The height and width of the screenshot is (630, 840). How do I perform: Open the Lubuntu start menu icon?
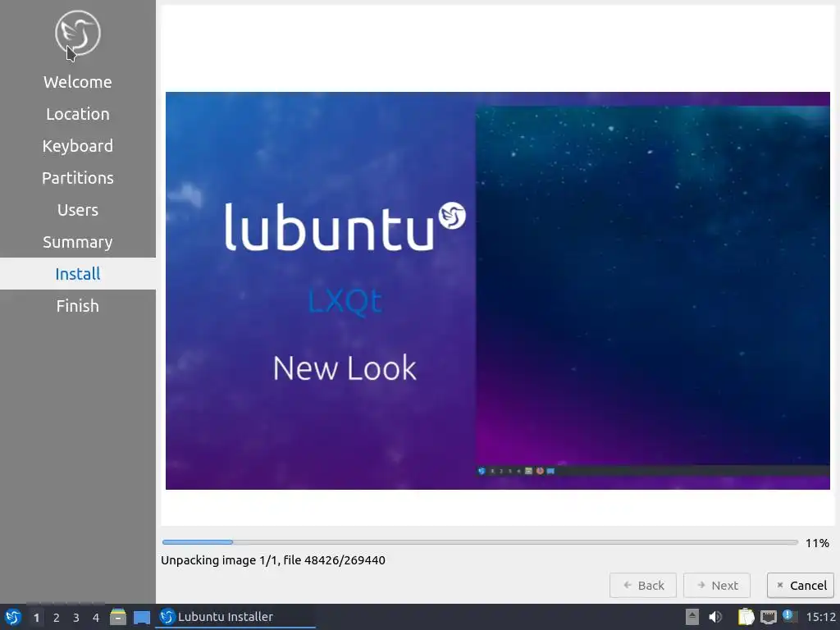(x=12, y=617)
